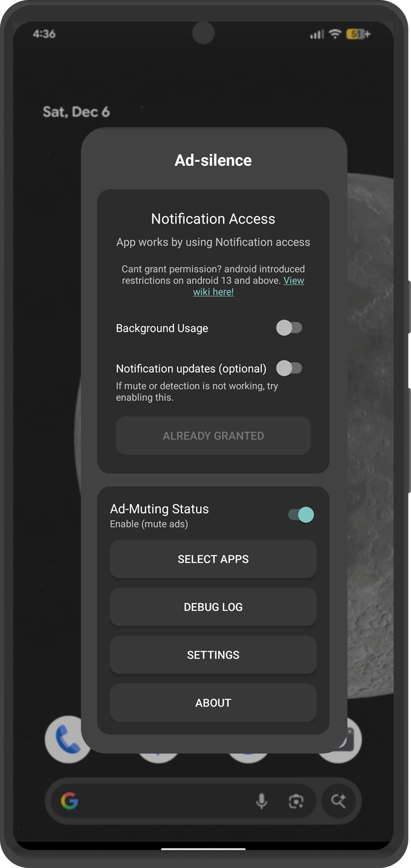Image resolution: width=411 pixels, height=868 pixels.
Task: Open the ABOUT screen
Action: (x=213, y=702)
